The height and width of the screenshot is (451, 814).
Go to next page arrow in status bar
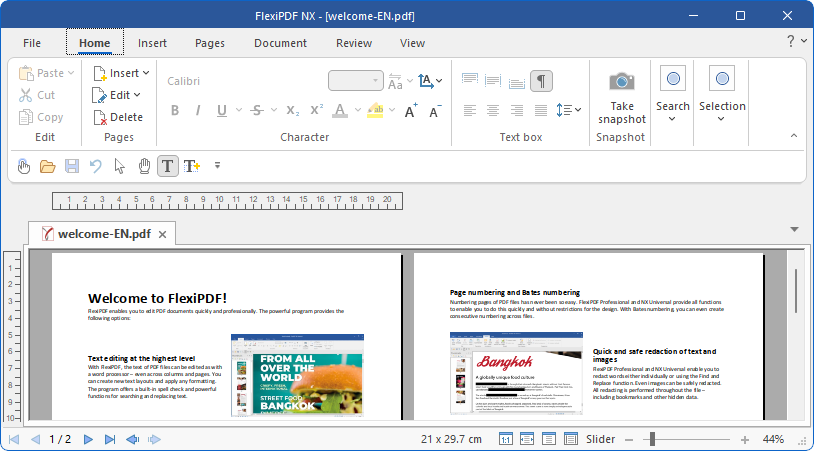click(x=88, y=439)
